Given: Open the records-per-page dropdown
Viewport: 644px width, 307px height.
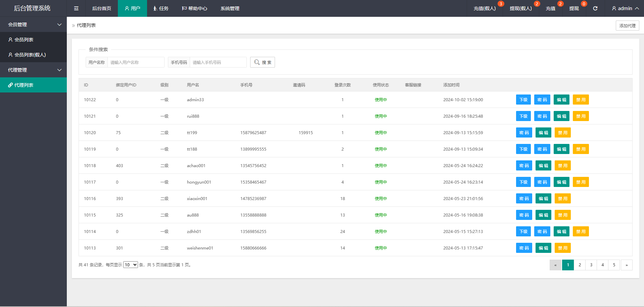Looking at the screenshot, I should [x=130, y=265].
